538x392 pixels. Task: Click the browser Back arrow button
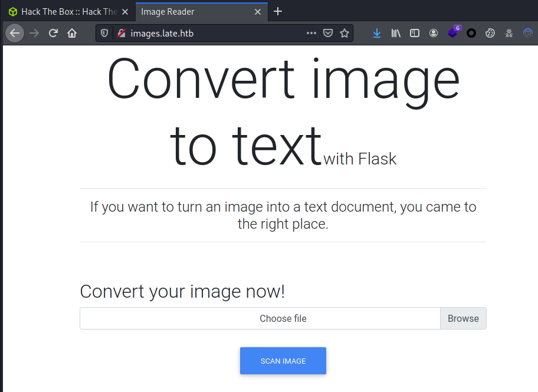pos(15,33)
